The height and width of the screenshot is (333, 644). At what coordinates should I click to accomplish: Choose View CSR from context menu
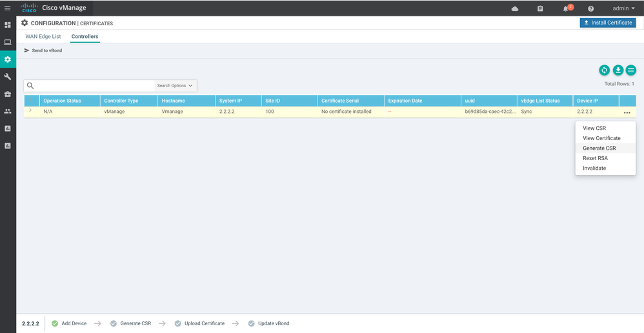pos(605,128)
